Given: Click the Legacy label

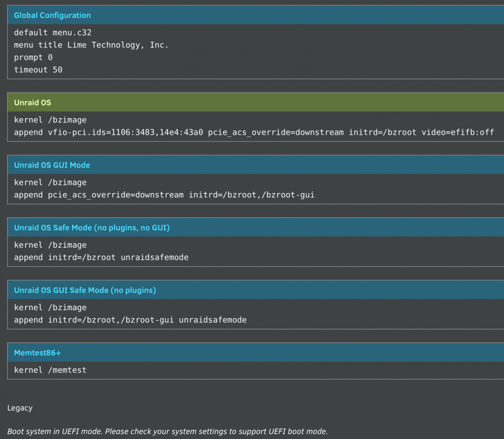Looking at the screenshot, I should coord(20,408).
